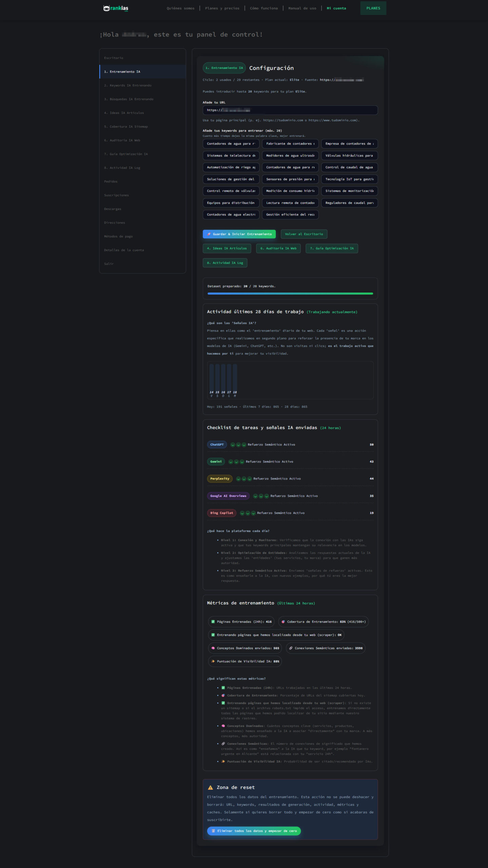Click the checkbox beside Entrenando páginas scraper chip
The width and height of the screenshot is (488, 868).
click(213, 635)
